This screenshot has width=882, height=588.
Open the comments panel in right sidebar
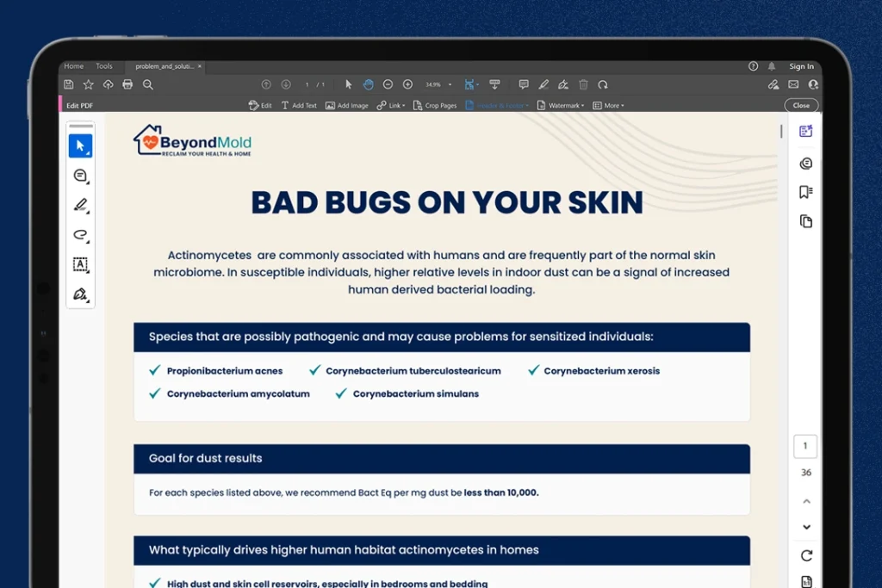(x=806, y=164)
